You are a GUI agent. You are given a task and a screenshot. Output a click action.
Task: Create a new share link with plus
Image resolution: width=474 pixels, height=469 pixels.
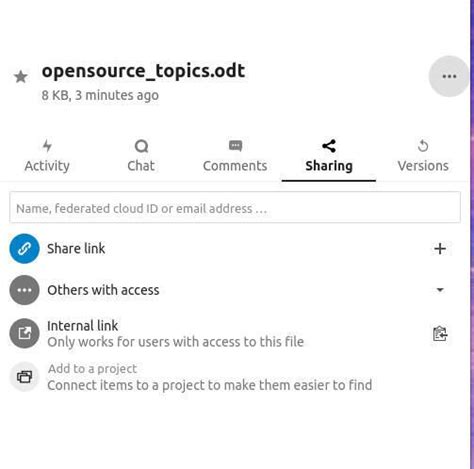pos(440,249)
